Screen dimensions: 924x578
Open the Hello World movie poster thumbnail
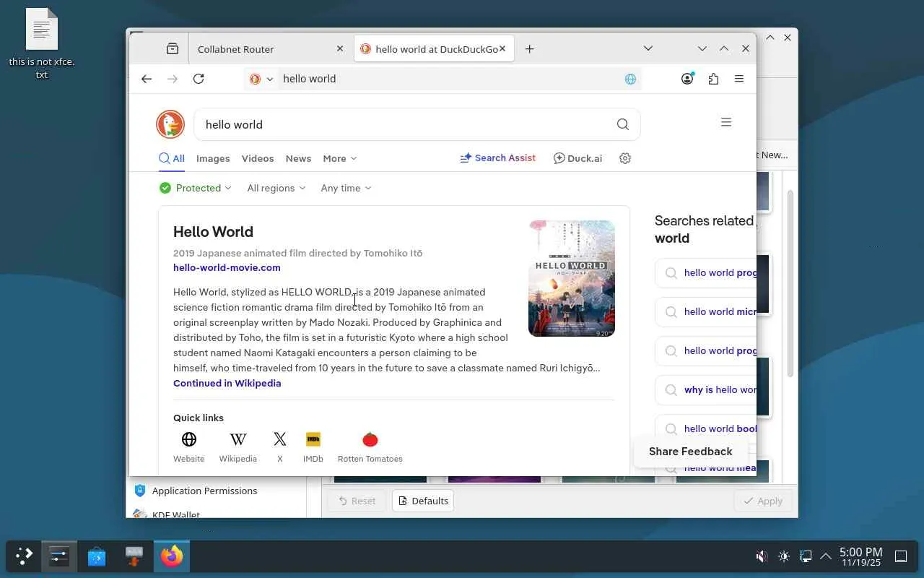click(x=572, y=279)
